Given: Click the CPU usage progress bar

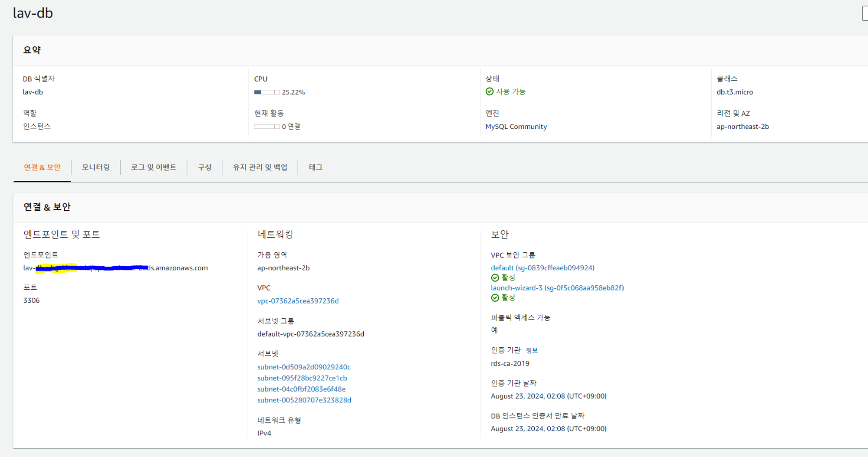Looking at the screenshot, I should (x=267, y=92).
